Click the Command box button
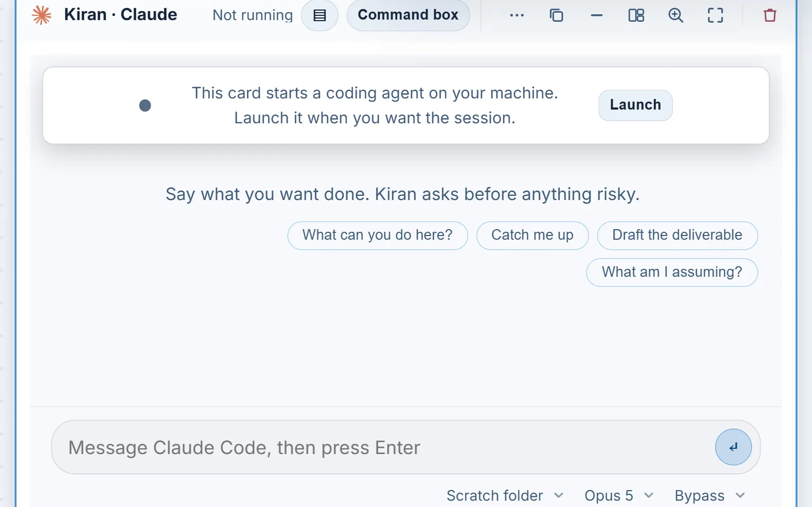Viewport: 812px width, 507px height. point(408,15)
